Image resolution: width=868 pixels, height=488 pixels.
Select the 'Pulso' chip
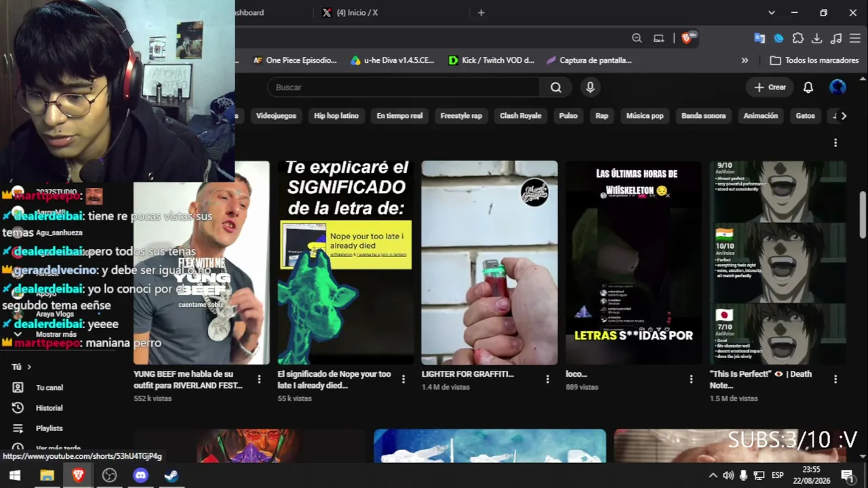[x=568, y=116]
